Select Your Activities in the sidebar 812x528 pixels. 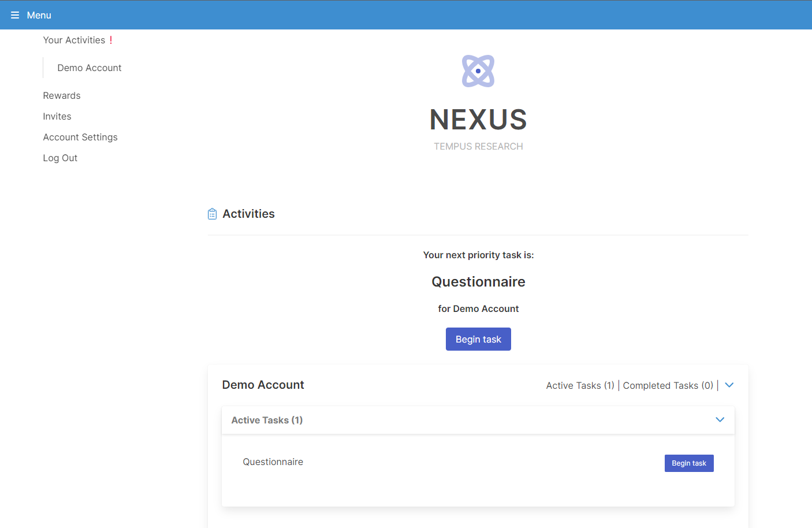pyautogui.click(x=74, y=40)
